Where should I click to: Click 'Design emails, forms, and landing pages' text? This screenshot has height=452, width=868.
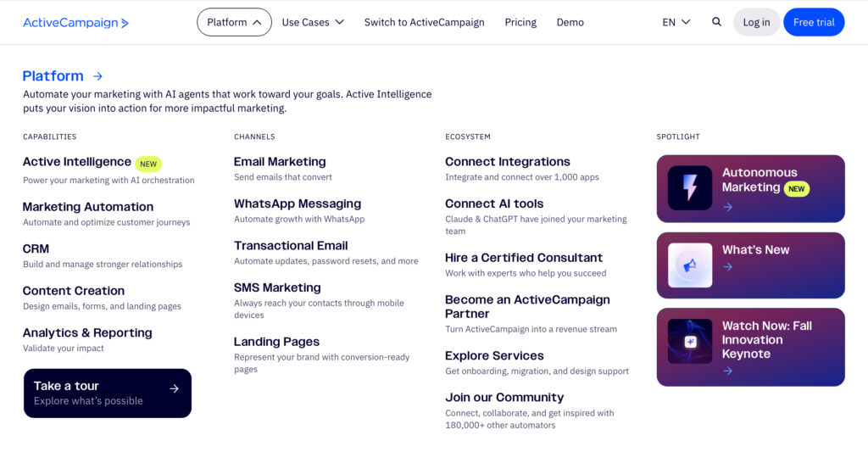point(102,306)
